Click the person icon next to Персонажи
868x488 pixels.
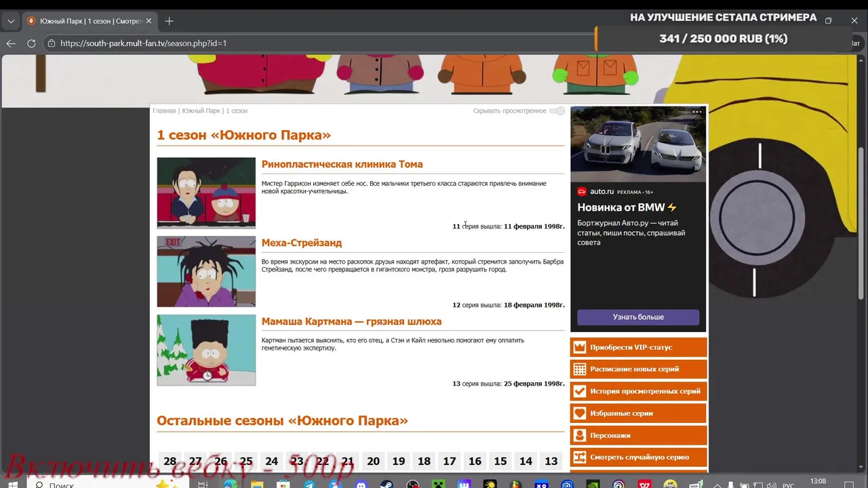[x=579, y=435]
